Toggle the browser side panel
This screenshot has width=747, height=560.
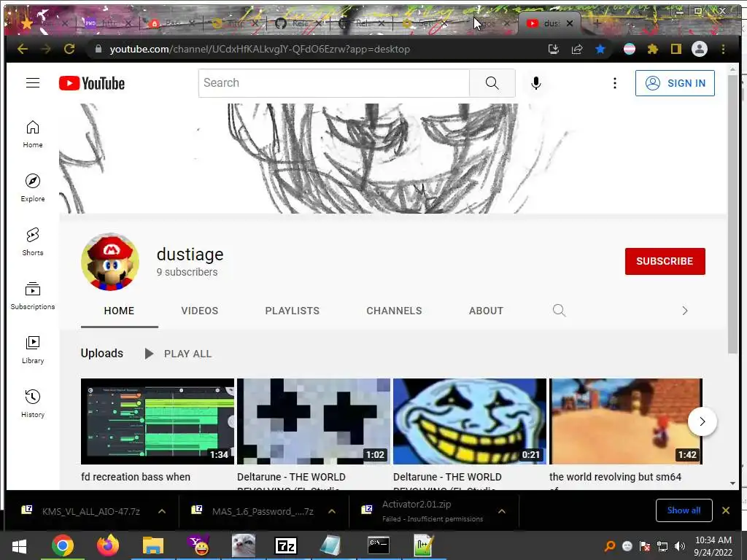pyautogui.click(x=676, y=49)
